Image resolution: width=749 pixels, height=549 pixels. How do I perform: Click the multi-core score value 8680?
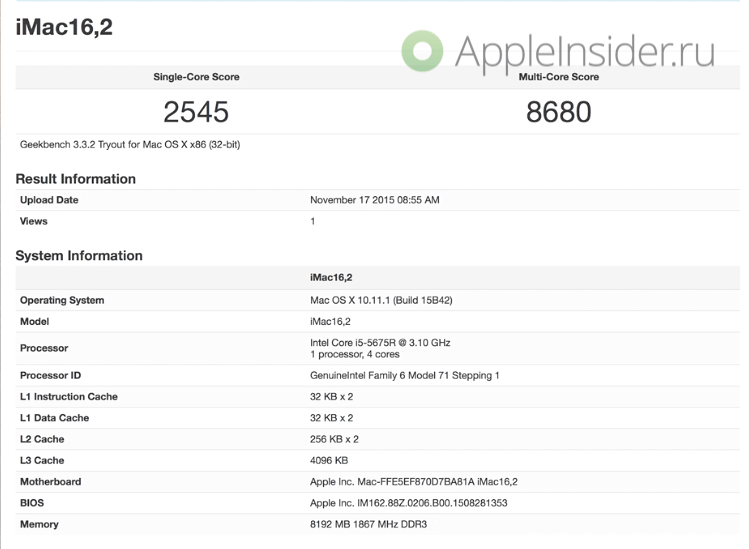tap(558, 112)
